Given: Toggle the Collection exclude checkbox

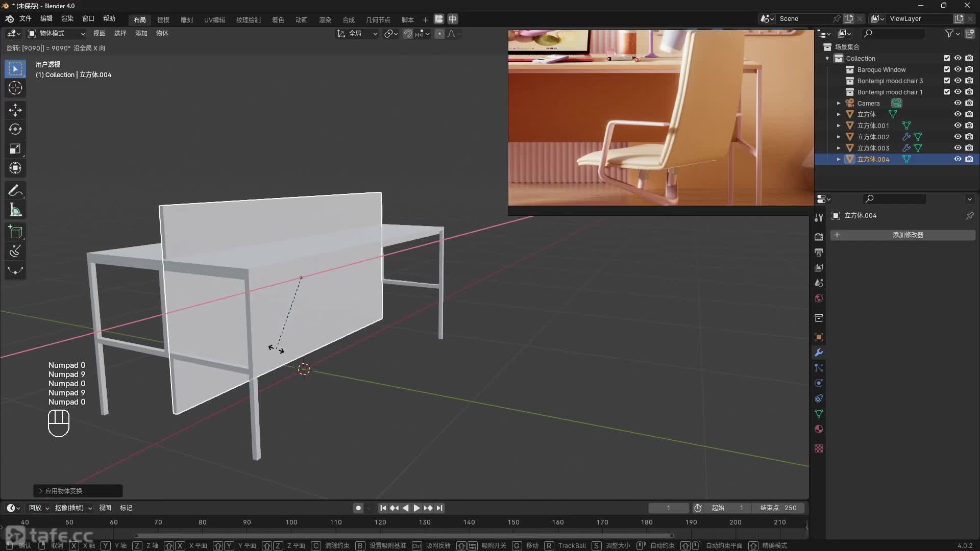Looking at the screenshot, I should coord(947,58).
